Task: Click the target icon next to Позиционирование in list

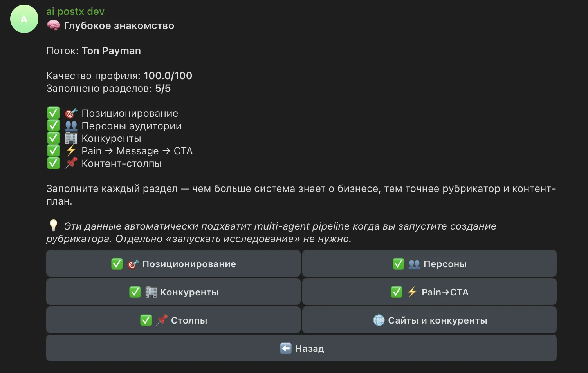Action: (x=71, y=113)
